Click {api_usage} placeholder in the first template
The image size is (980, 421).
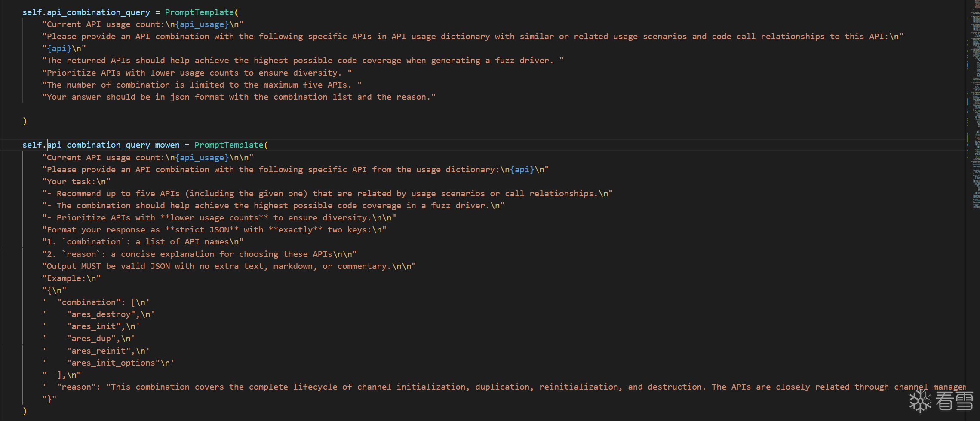[202, 24]
